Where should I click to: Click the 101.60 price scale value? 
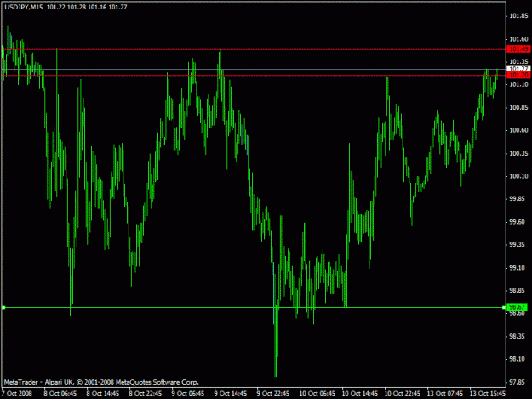(x=518, y=39)
